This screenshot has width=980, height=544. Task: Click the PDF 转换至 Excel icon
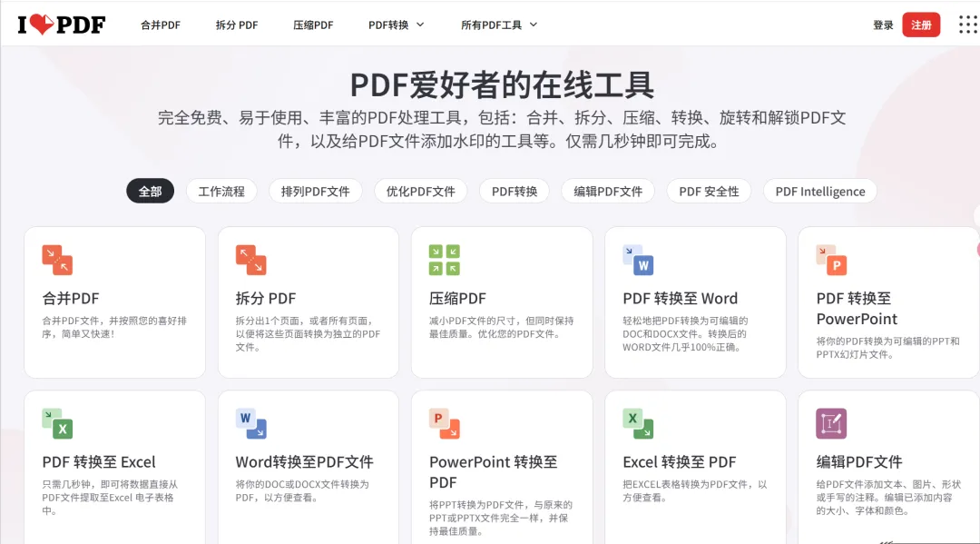[x=57, y=423]
